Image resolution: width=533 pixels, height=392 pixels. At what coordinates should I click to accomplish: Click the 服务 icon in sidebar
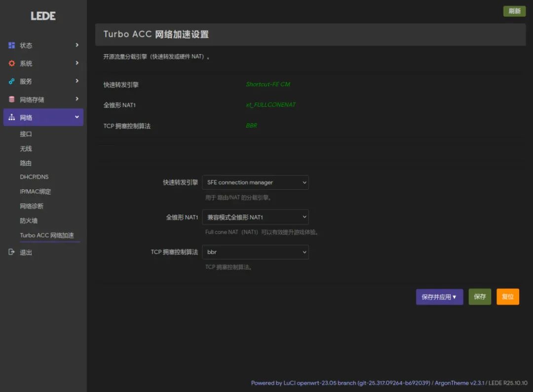(11, 81)
